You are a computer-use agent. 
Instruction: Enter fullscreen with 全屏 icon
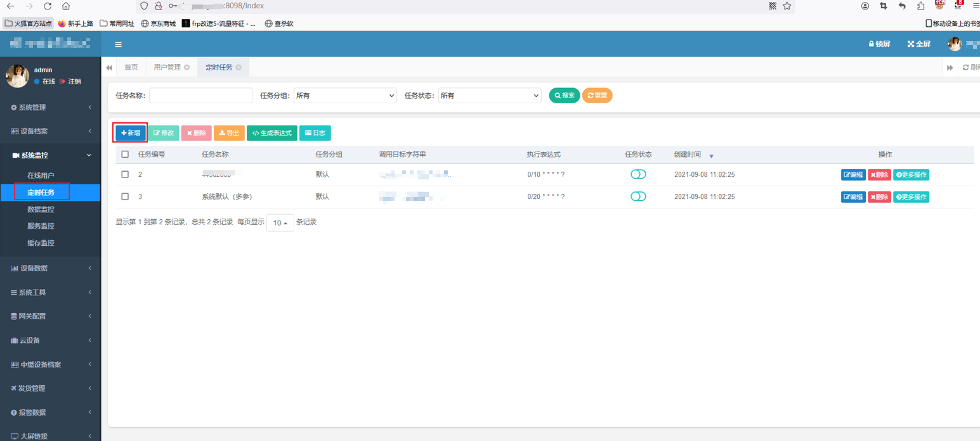[x=919, y=44]
